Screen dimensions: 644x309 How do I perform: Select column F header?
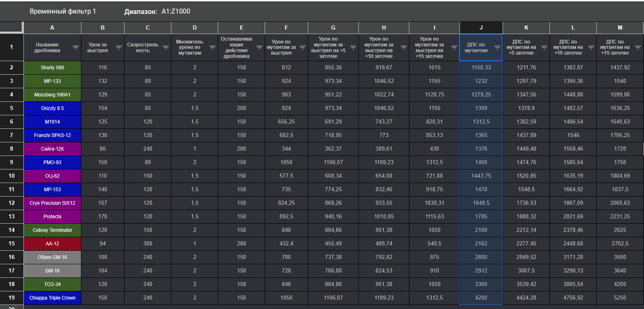pyautogui.click(x=286, y=28)
